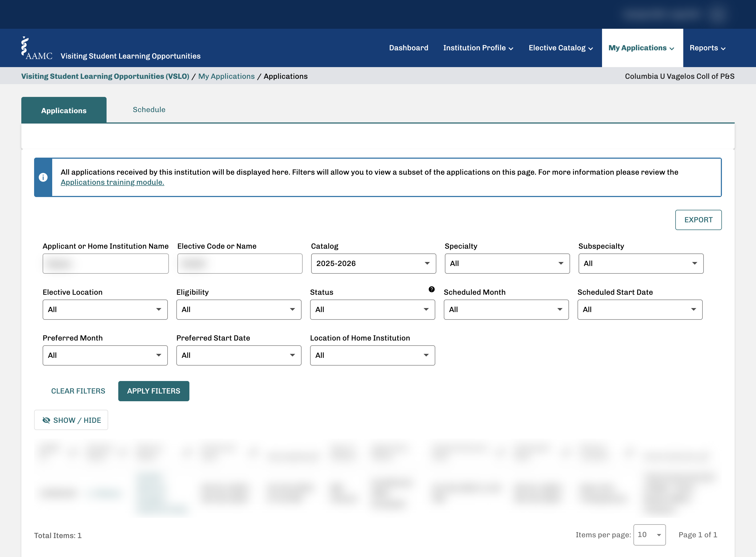The image size is (756, 557).
Task: Click the 'Page 1 of 1' text
Action: pyautogui.click(x=698, y=535)
